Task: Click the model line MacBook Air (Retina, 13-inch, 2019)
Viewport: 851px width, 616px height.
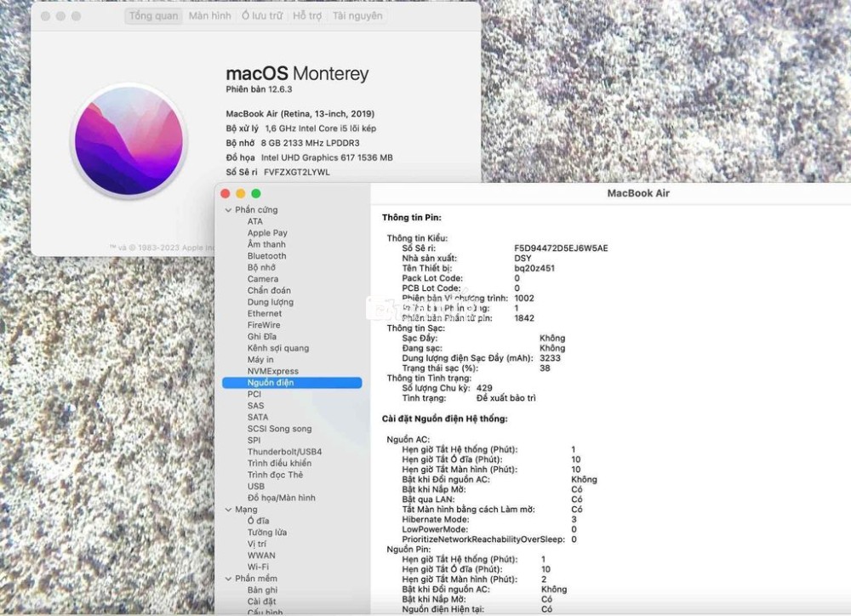Action: [300, 114]
